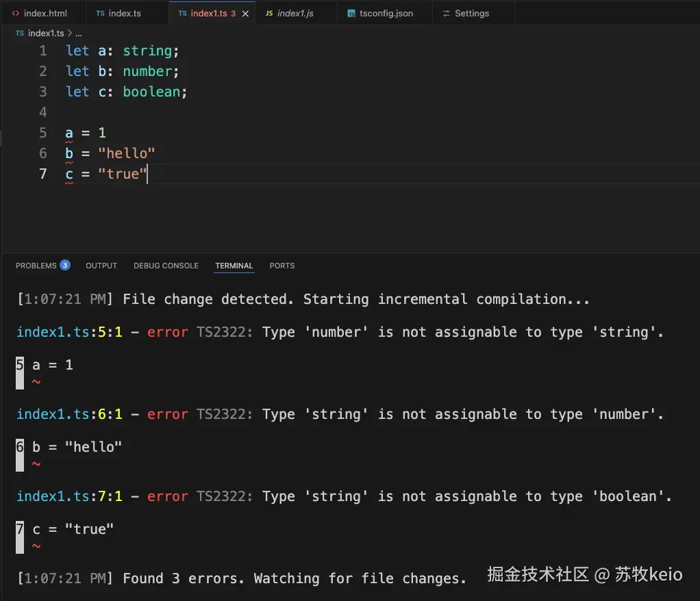The height and width of the screenshot is (601, 700).
Task: Click the Settings tab's sliders icon
Action: click(x=447, y=14)
